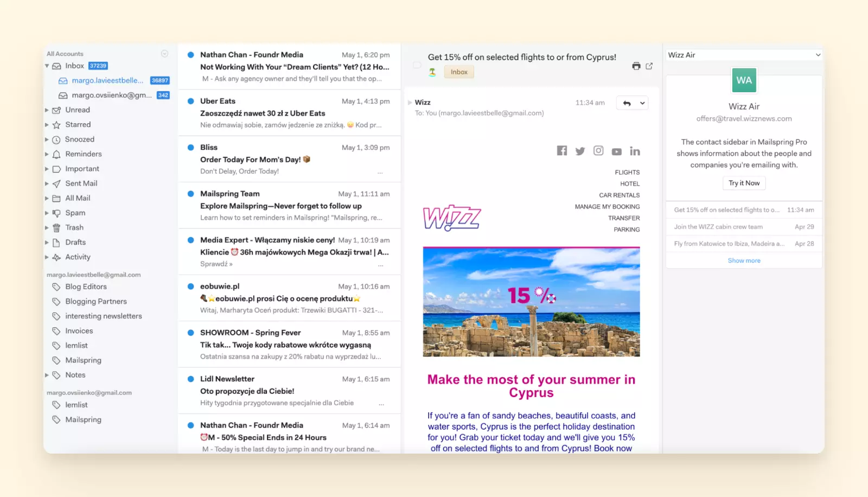Click the Wizz logo in email
This screenshot has width=868, height=497.
tap(452, 218)
